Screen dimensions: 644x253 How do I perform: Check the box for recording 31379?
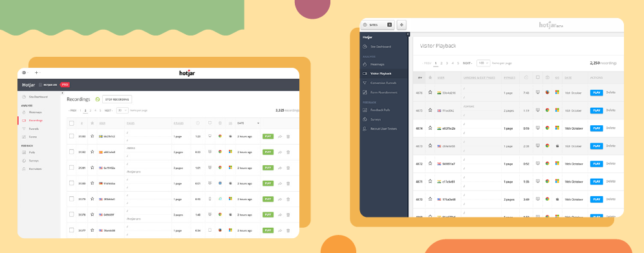tap(72, 199)
